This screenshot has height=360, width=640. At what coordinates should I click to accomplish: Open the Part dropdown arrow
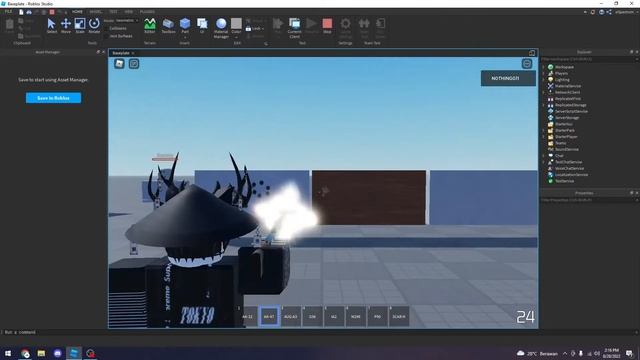pyautogui.click(x=185, y=37)
